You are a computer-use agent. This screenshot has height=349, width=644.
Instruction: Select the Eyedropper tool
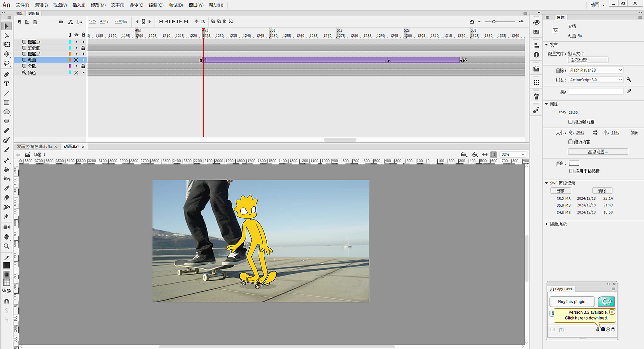point(7,188)
